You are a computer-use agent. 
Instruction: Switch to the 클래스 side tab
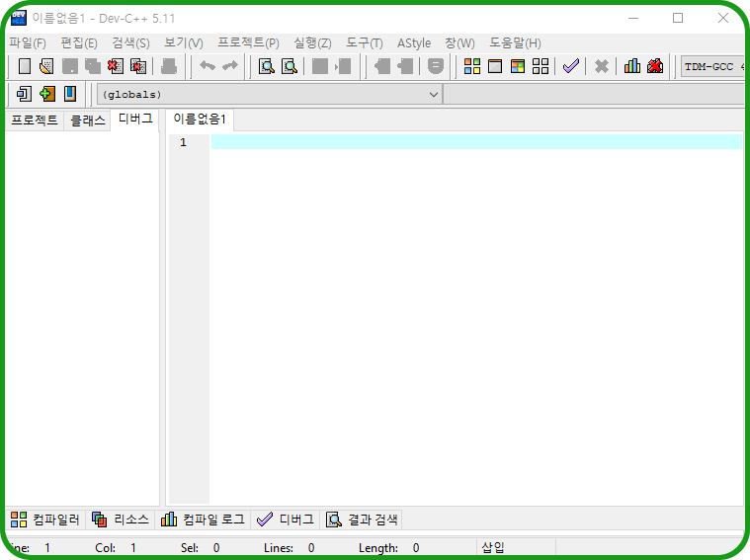pos(88,120)
